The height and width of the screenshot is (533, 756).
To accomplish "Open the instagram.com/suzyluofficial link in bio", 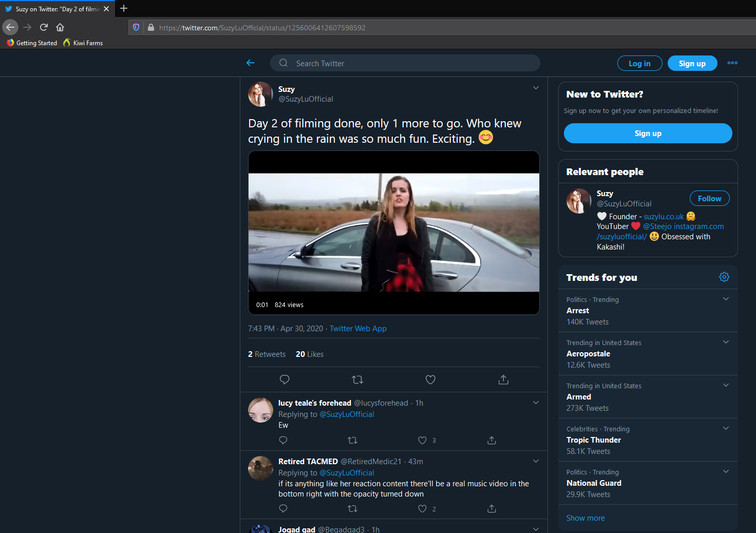I will coord(660,232).
